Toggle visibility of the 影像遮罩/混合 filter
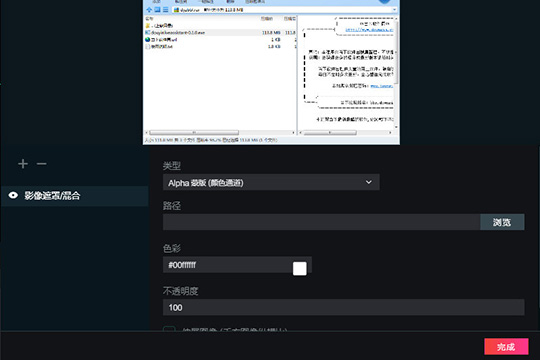Image resolution: width=540 pixels, height=360 pixels. (13, 196)
